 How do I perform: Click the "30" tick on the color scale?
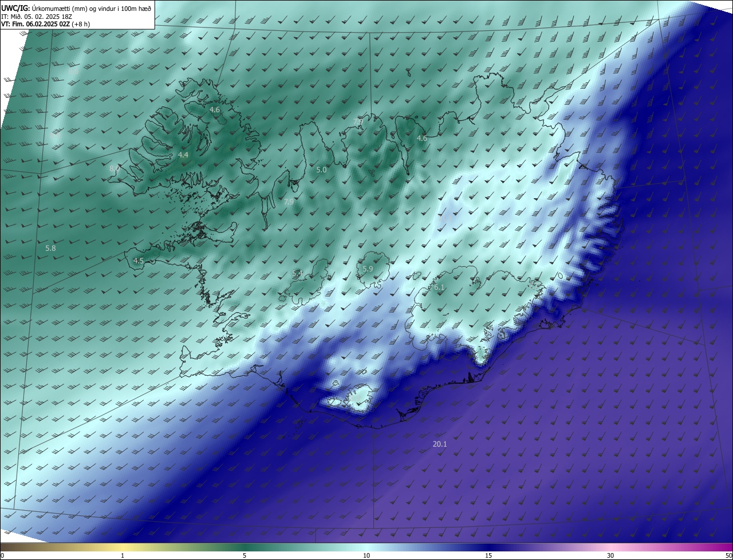610,555
